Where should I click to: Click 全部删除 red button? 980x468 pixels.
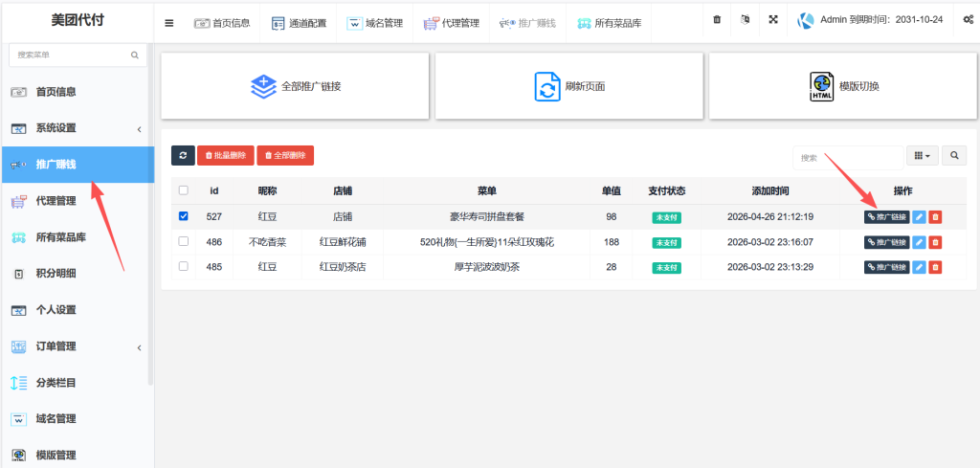(285, 156)
